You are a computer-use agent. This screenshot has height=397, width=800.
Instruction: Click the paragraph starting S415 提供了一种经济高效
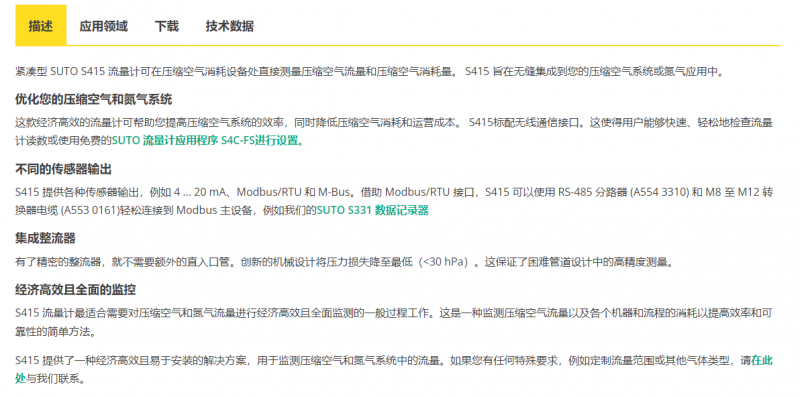click(x=394, y=370)
